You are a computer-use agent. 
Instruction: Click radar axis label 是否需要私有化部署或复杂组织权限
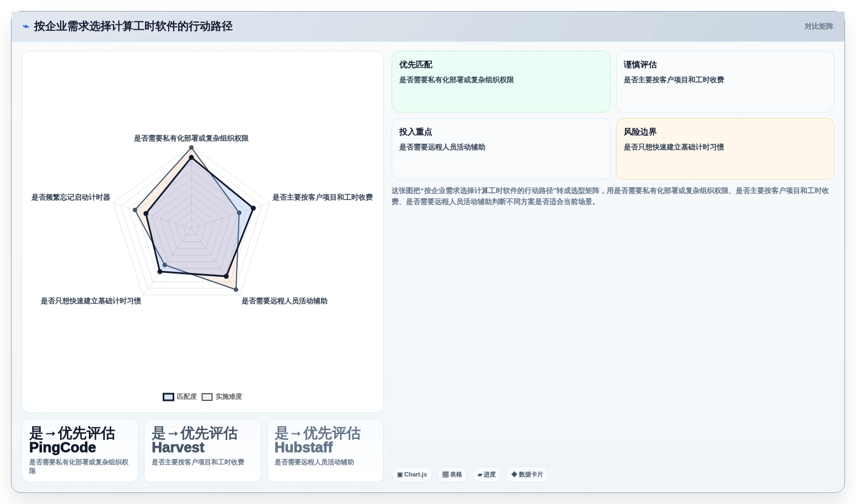pos(191,138)
